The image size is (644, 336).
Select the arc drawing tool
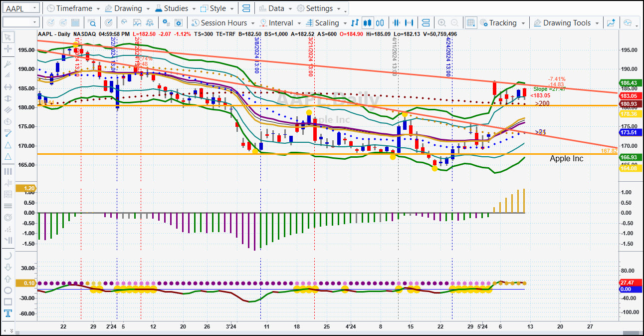[8, 256]
